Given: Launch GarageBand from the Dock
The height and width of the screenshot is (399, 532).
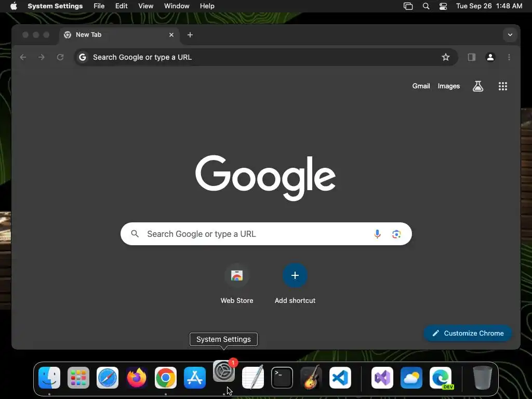Looking at the screenshot, I should tap(311, 377).
